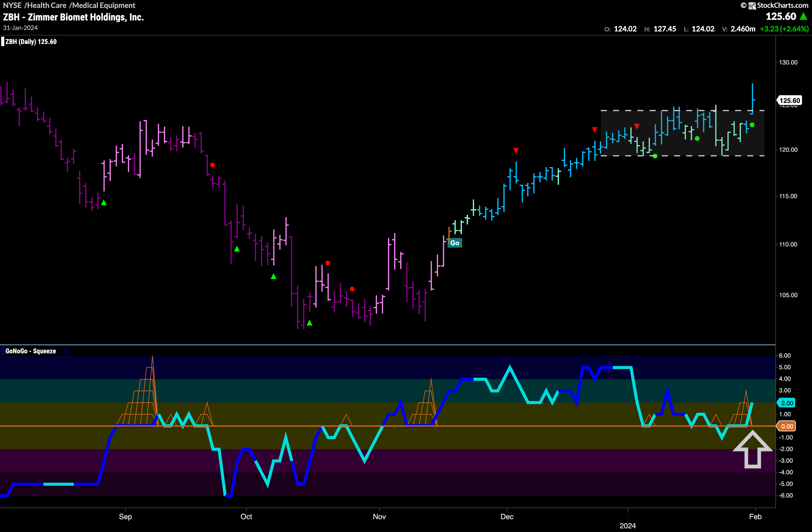Click the Nov label on the time axis
The image size is (812, 532).
379,517
